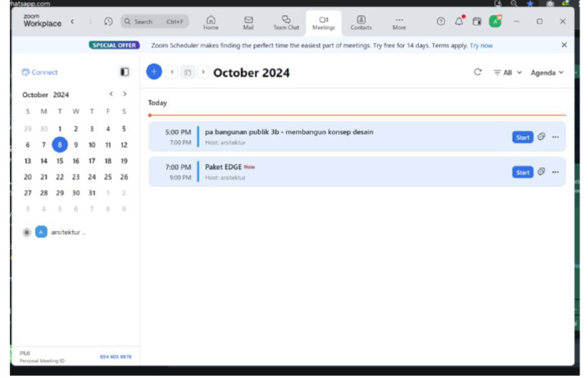Open Help question mark icon

441,21
